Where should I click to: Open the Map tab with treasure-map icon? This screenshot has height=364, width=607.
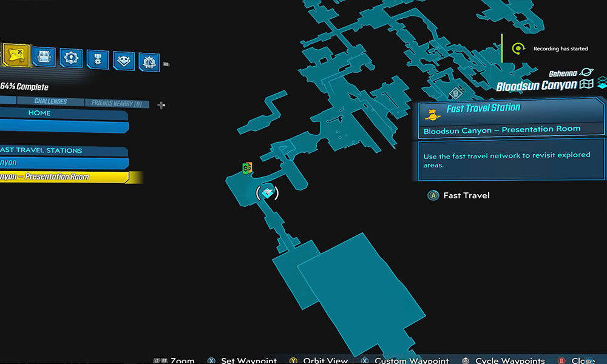pos(16,55)
